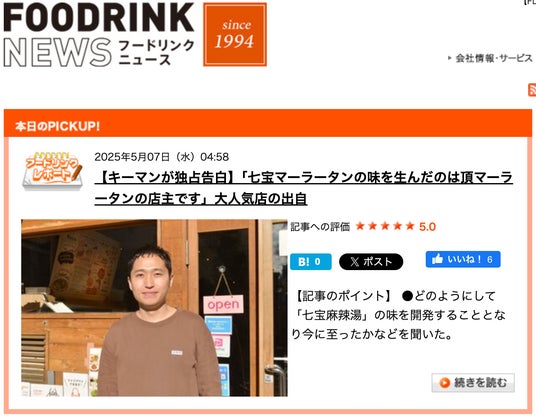Click the 本日のPICKUP! header bar
The image size is (536, 417).
(x=268, y=123)
